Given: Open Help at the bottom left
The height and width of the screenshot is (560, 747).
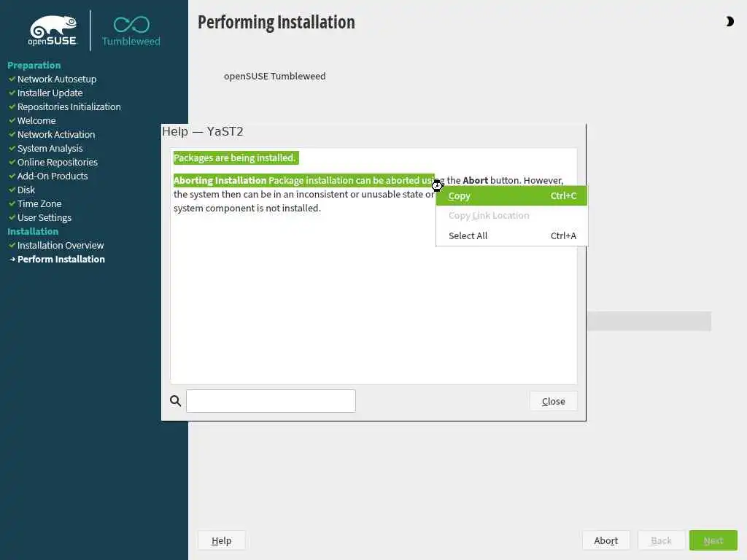Looking at the screenshot, I should [222, 540].
